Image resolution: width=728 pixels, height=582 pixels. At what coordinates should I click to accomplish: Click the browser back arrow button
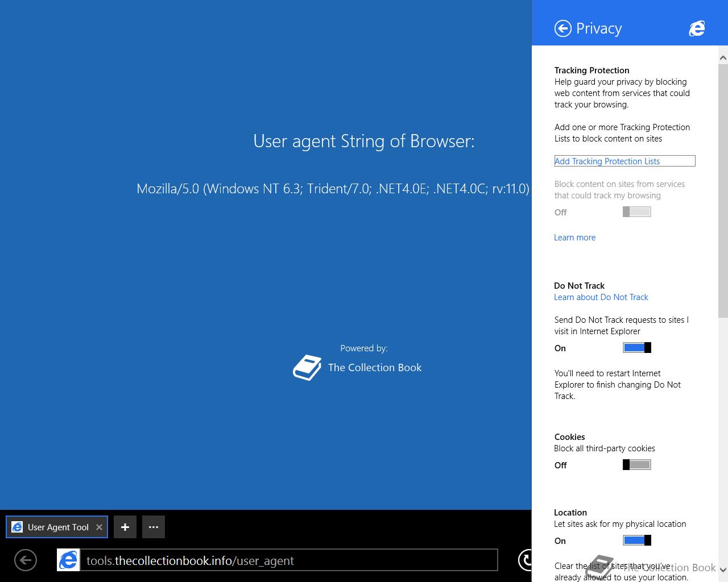pos(25,560)
